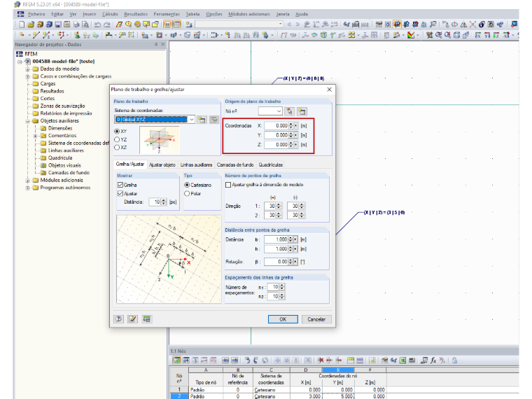
Task: Select the Cartesiano grid type
Action: [x=187, y=185]
